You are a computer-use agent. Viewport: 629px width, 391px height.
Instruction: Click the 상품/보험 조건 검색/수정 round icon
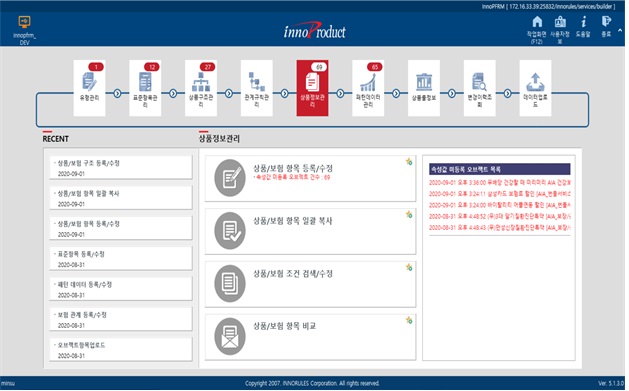[x=230, y=284]
